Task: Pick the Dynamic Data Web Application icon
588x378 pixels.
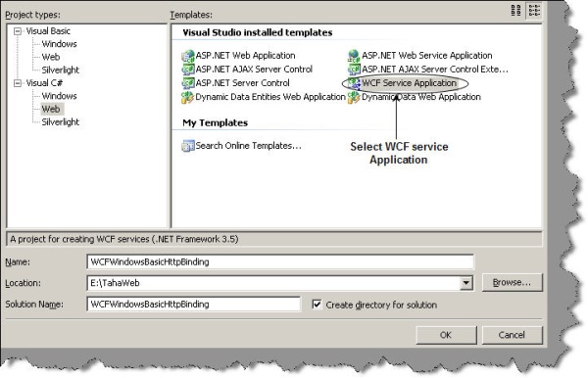Action: coord(354,97)
